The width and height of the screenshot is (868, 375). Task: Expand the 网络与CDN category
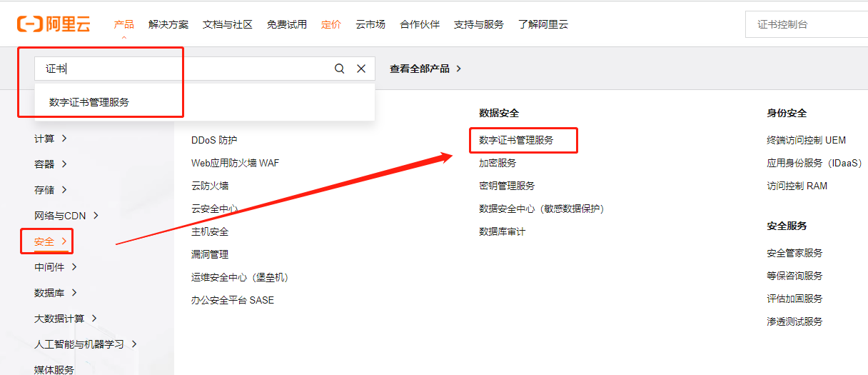[x=67, y=216]
